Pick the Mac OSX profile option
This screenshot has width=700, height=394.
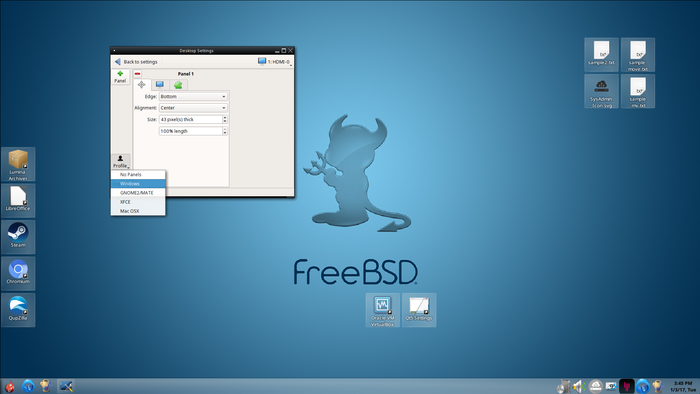[x=138, y=211]
